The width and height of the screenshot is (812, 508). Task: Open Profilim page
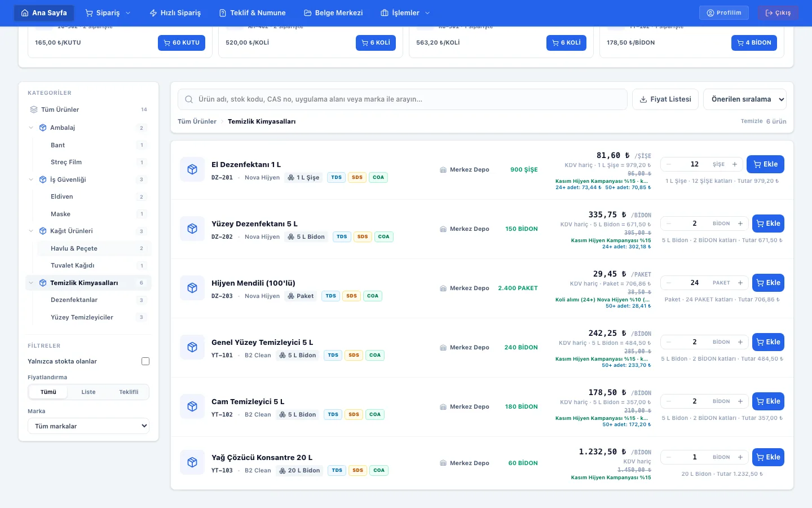[724, 12]
